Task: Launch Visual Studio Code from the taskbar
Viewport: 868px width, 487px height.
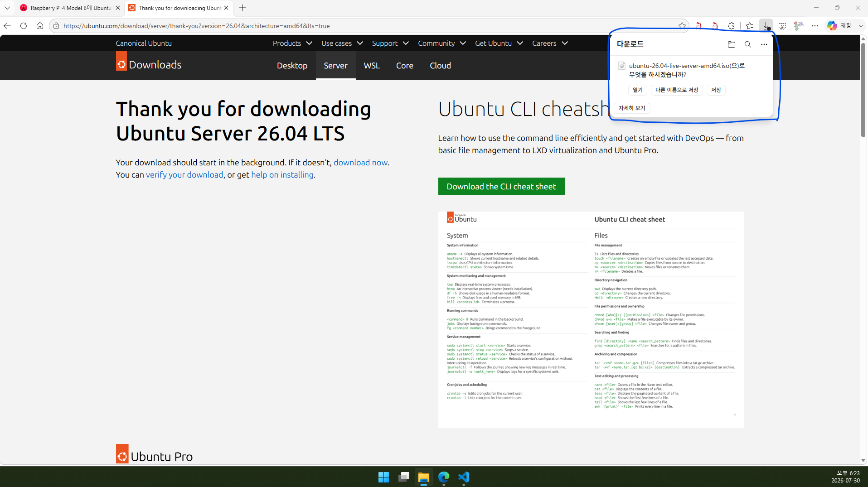Action: (464, 477)
